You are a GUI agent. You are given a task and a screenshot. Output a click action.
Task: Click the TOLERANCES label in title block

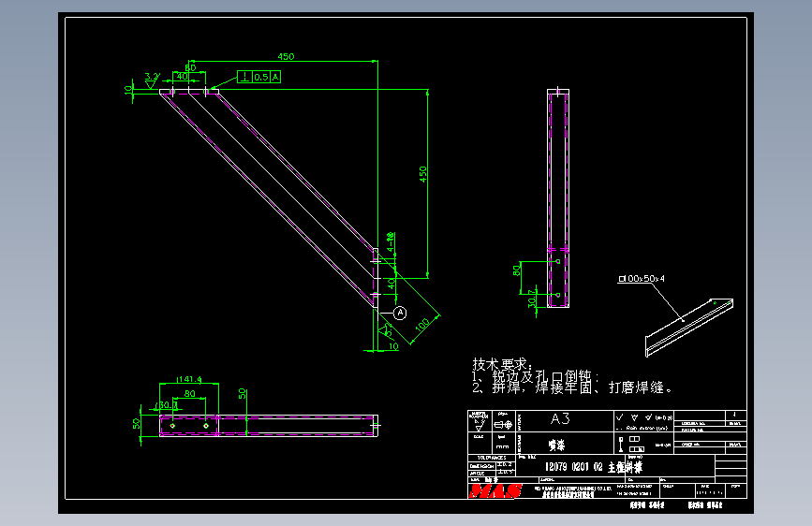pyautogui.click(x=492, y=458)
